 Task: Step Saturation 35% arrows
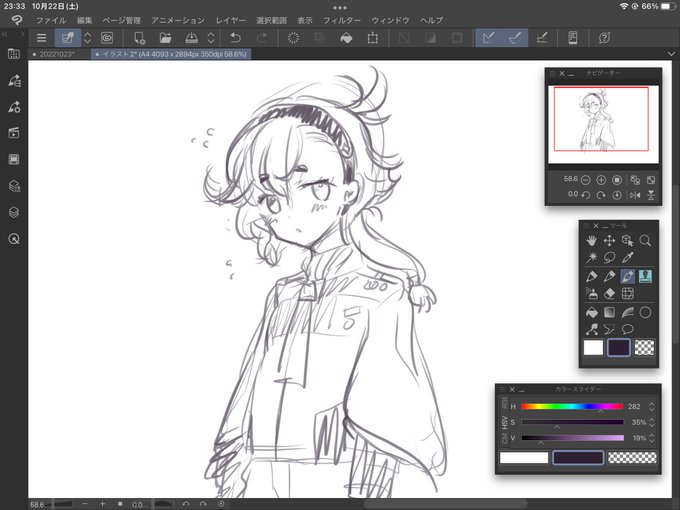point(651,422)
